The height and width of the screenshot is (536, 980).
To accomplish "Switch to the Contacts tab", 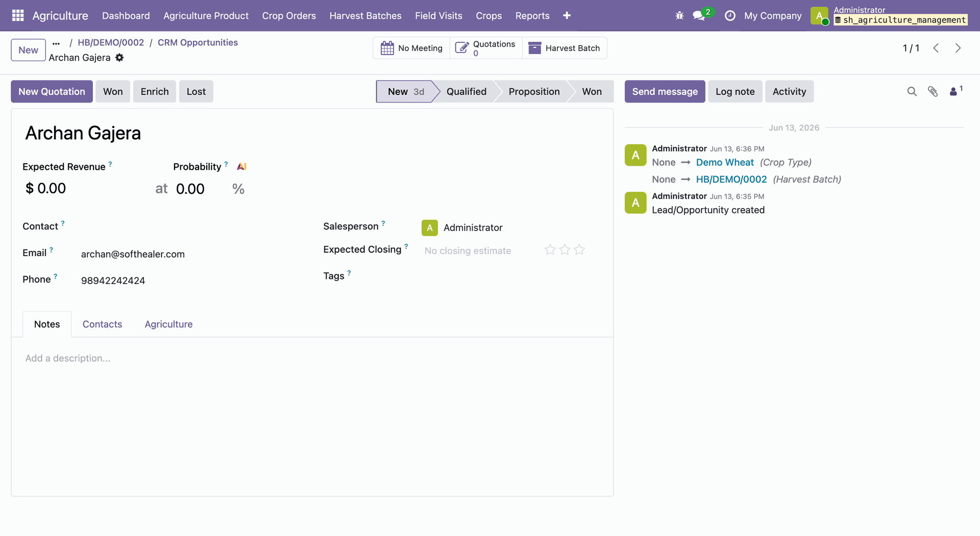I will [x=102, y=324].
